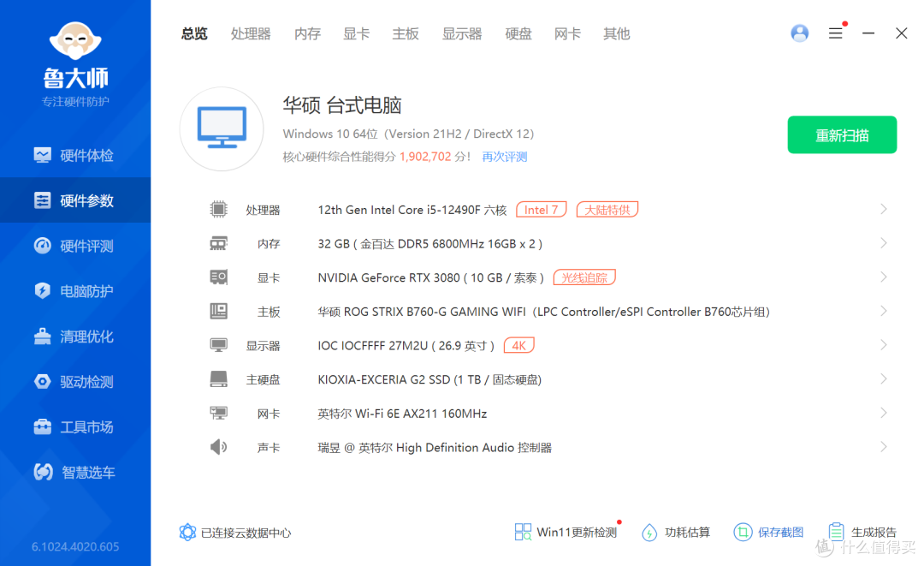Click the memory module icon

click(219, 243)
